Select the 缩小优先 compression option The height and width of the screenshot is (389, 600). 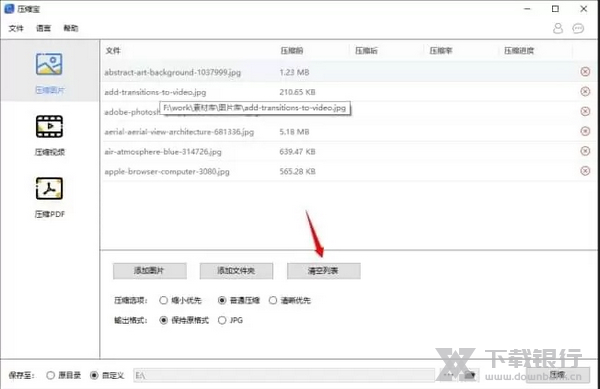tap(180, 300)
